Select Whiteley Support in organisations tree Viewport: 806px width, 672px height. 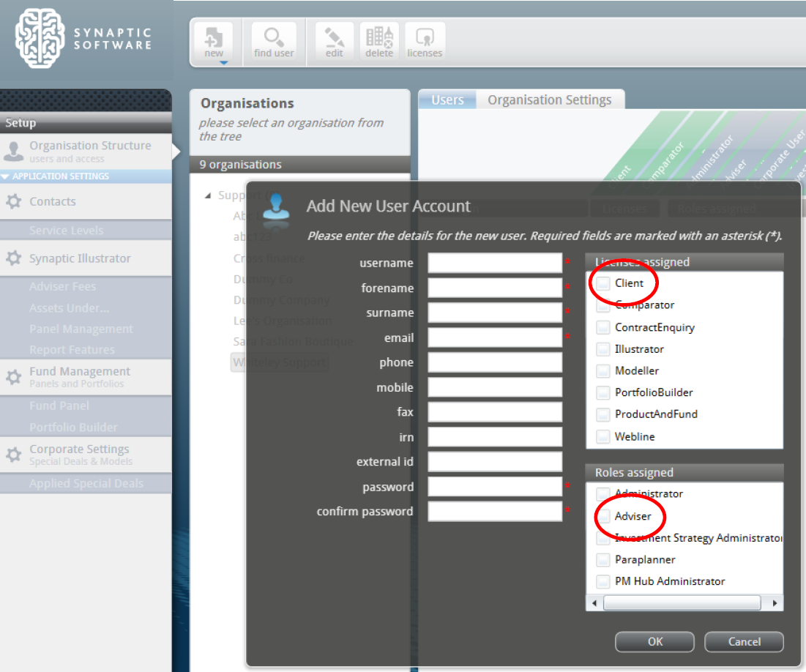coord(280,362)
